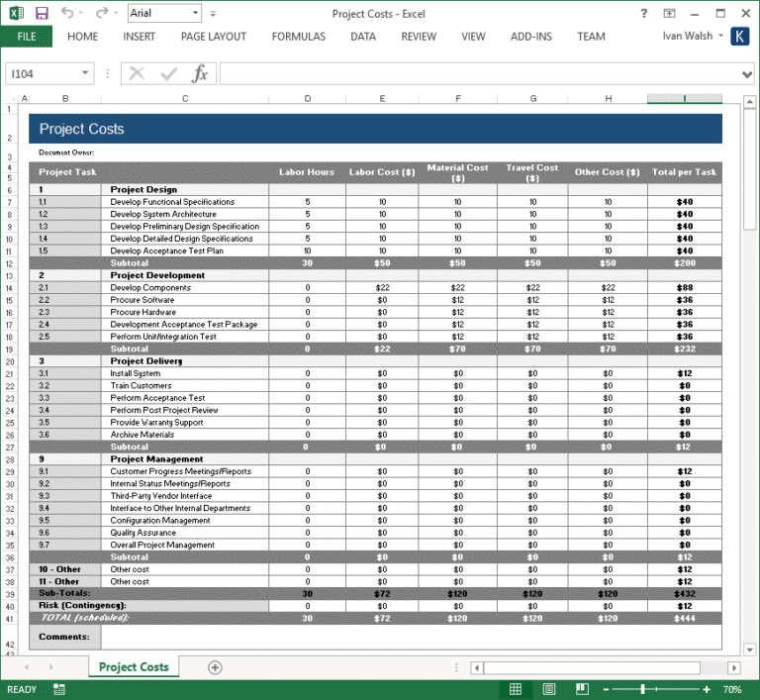Go to next sheet tab arrow
760x700 pixels.
[x=50, y=667]
